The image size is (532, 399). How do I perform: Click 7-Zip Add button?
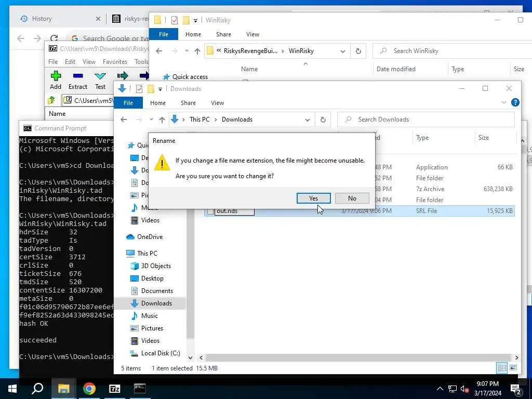pyautogui.click(x=56, y=81)
